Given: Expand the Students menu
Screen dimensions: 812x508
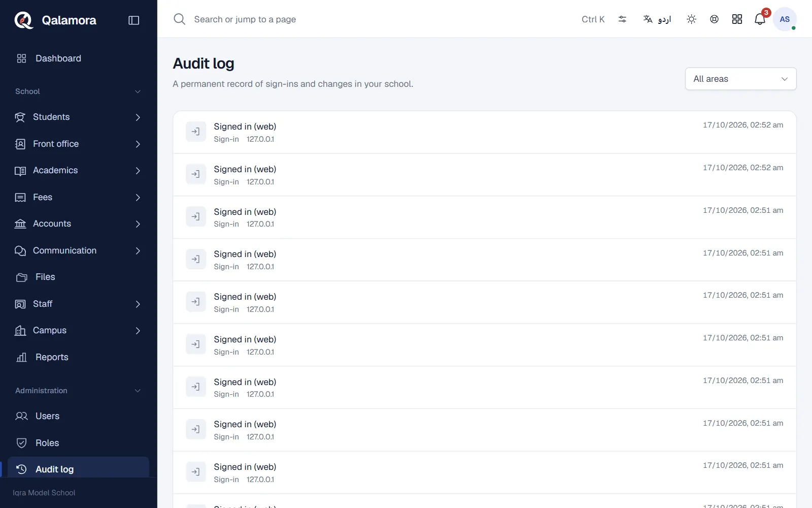Looking at the screenshot, I should click(x=79, y=117).
